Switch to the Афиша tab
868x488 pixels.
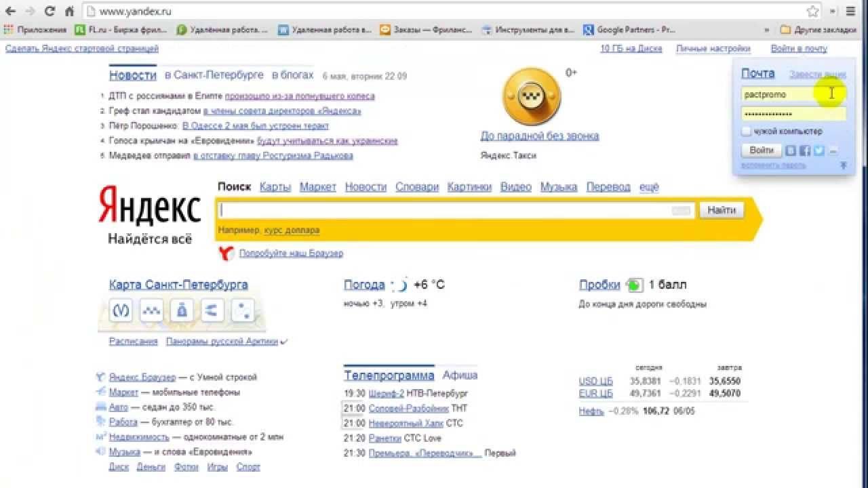coord(460,375)
